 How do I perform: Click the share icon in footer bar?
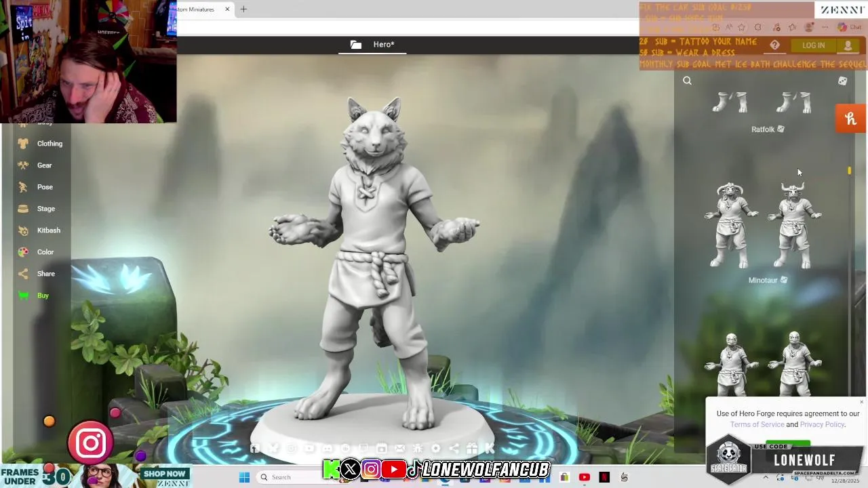pyautogui.click(x=454, y=449)
